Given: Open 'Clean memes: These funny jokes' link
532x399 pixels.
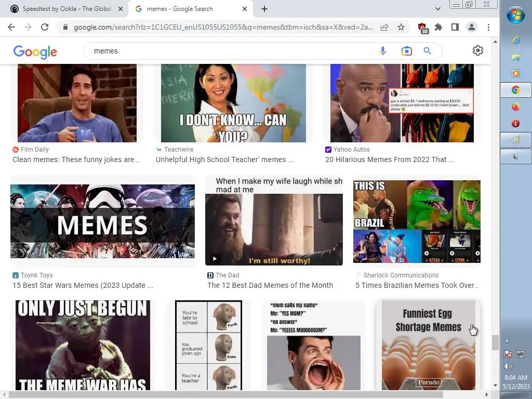Looking at the screenshot, I should (76, 159).
